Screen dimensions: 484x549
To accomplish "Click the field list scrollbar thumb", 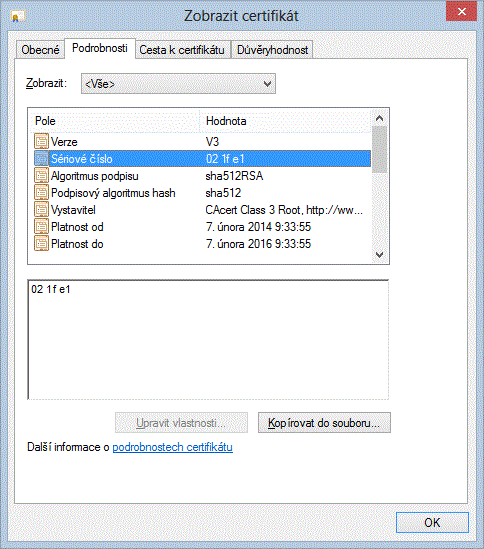I will pyautogui.click(x=379, y=150).
